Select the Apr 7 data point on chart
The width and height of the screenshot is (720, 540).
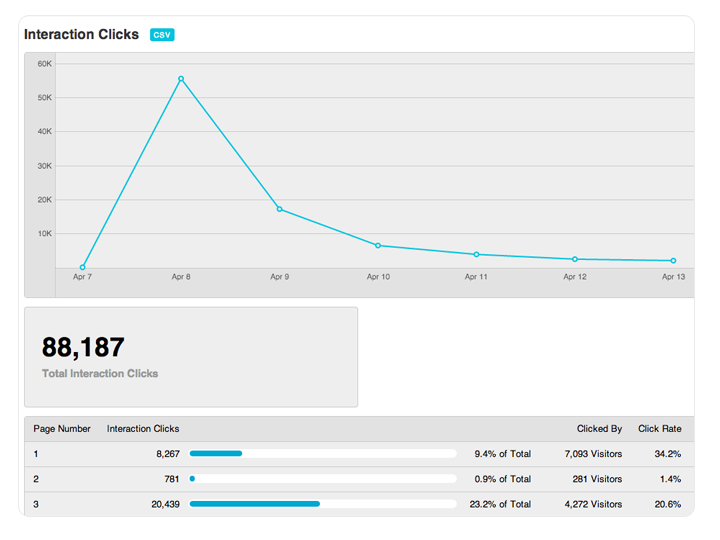click(83, 267)
